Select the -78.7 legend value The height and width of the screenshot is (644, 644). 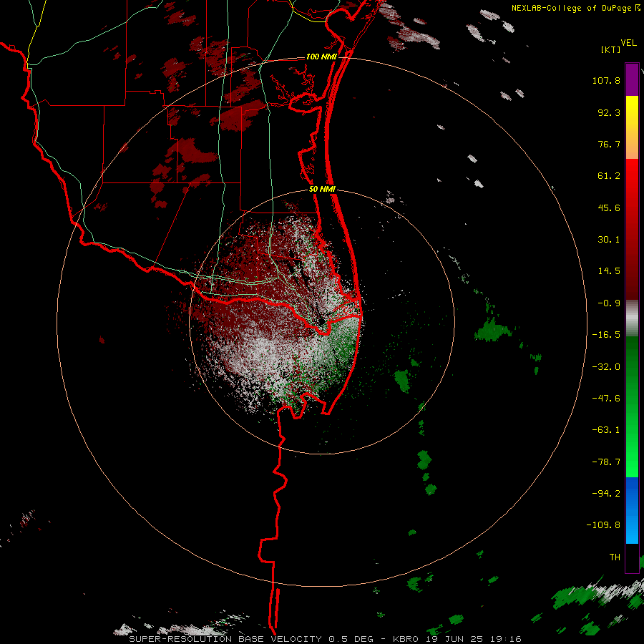click(606, 462)
